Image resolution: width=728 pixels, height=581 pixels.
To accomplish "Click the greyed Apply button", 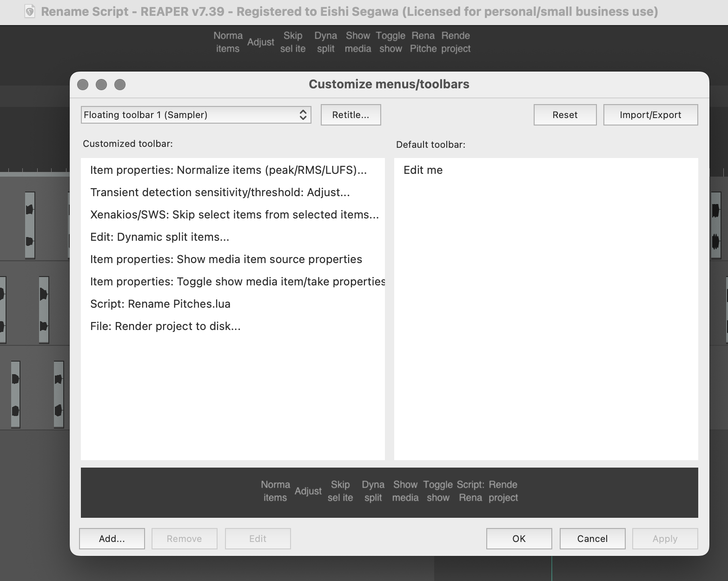I will [x=665, y=539].
